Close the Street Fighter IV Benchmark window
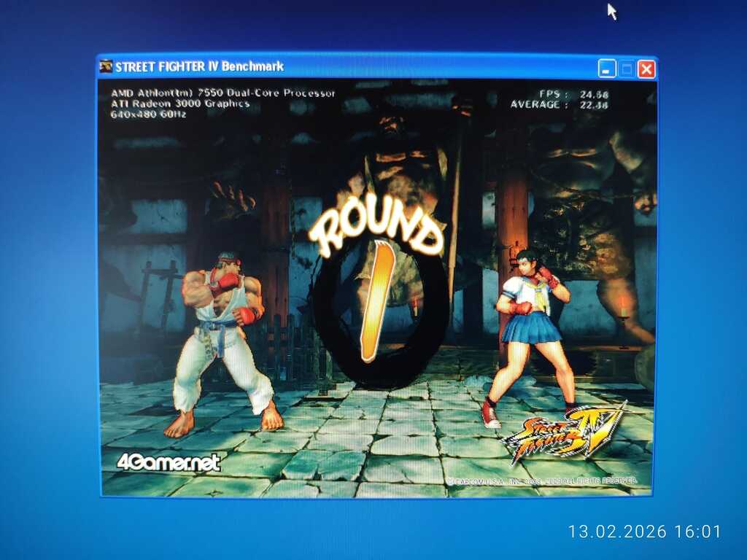Screen dimensions: 747x560 coord(646,69)
